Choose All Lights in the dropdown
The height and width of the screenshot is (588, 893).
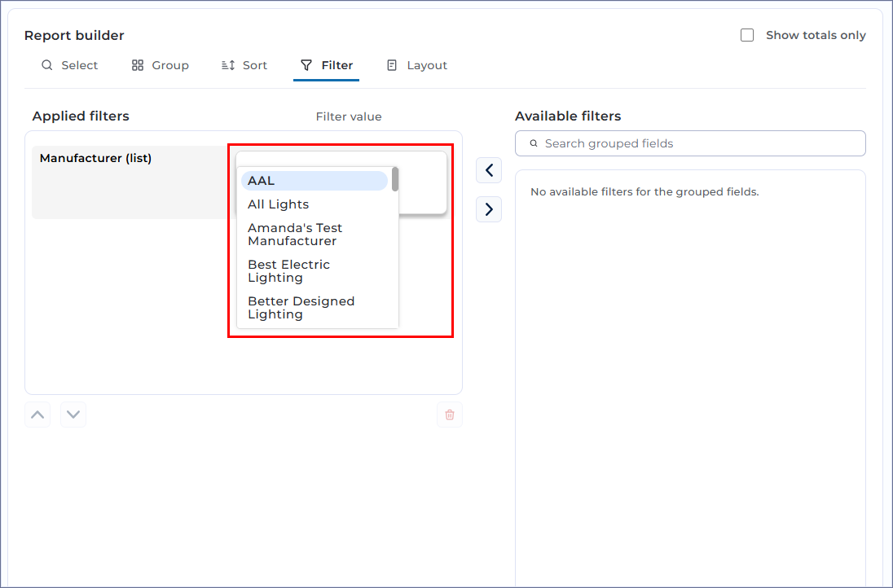(x=315, y=204)
